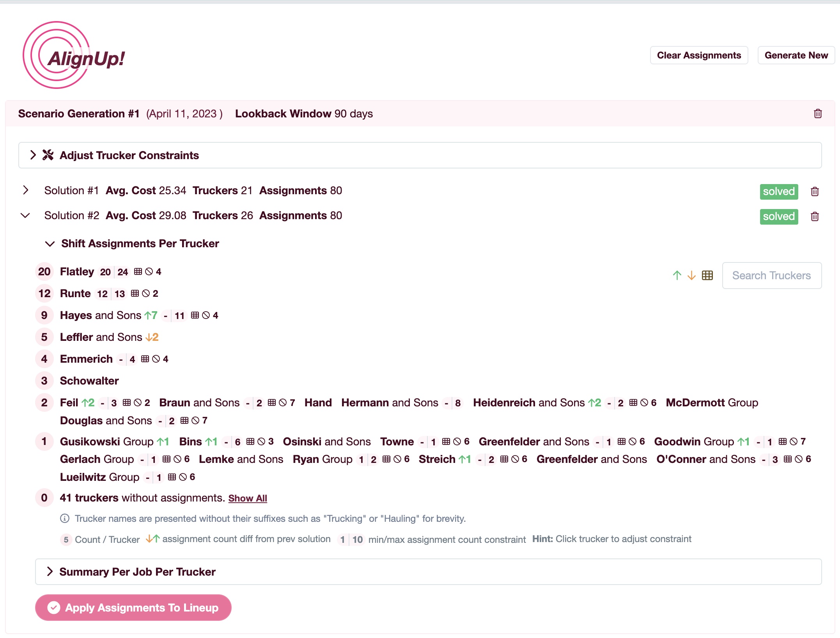Screen dimensions: 840x638
Task: Select trucker Emmerich
Action: click(x=86, y=359)
